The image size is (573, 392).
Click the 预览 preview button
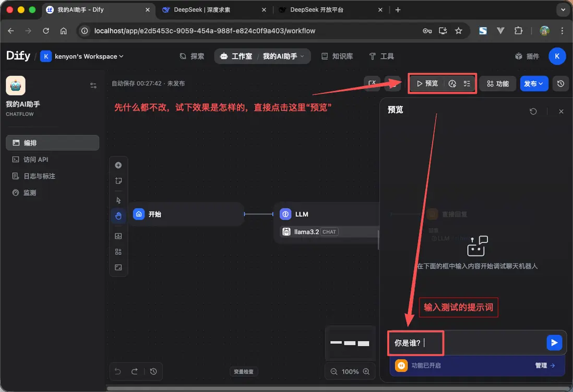tap(427, 83)
